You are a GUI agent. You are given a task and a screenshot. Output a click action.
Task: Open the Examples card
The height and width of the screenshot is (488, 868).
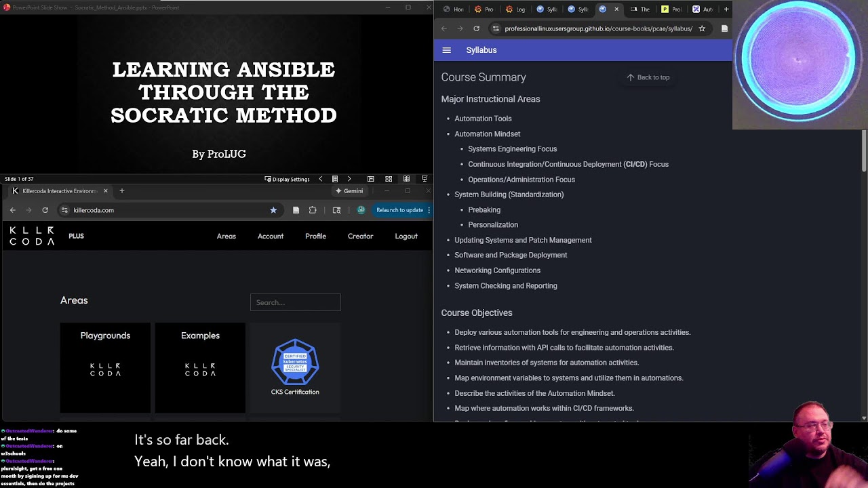click(200, 367)
